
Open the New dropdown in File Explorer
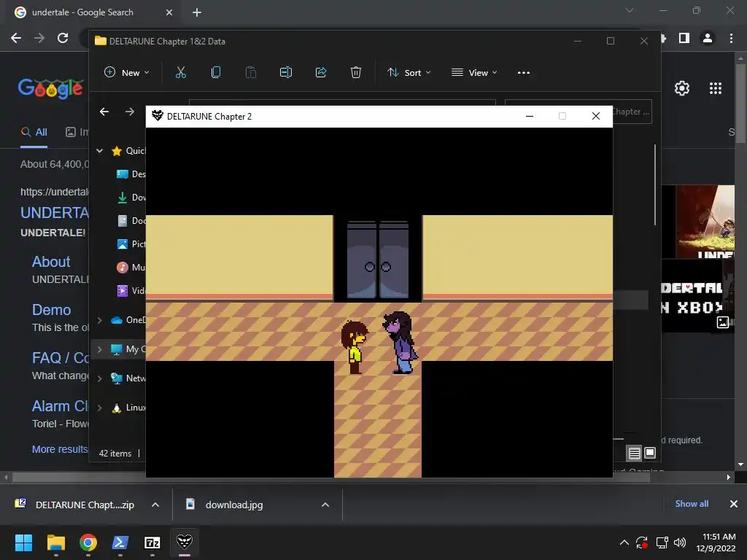tap(127, 72)
